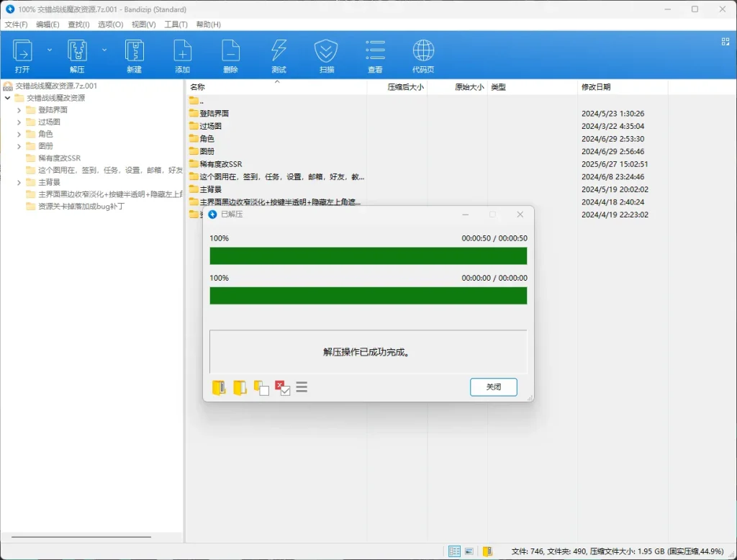Click the zipped-folder icon in the extract dialog
Screen dimensions: 737x560
coord(219,388)
